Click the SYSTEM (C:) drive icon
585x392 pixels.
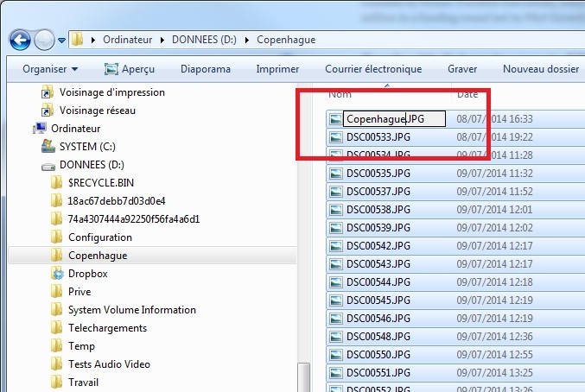coord(48,147)
